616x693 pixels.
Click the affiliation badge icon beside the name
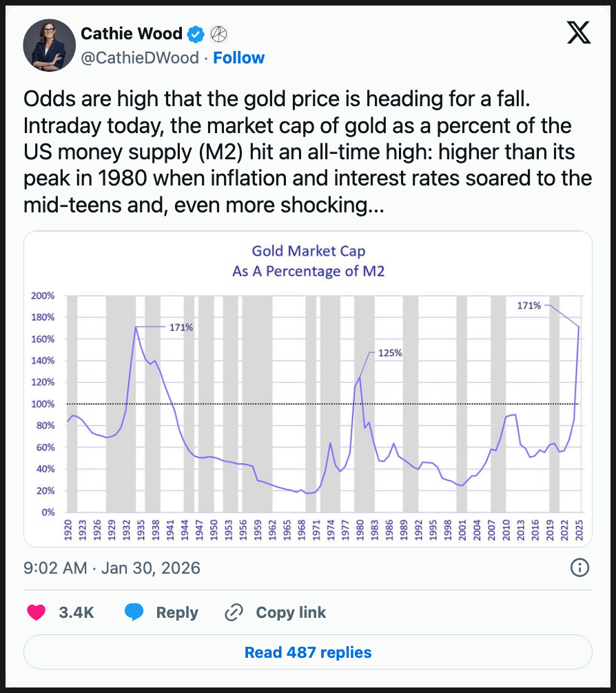[218, 33]
